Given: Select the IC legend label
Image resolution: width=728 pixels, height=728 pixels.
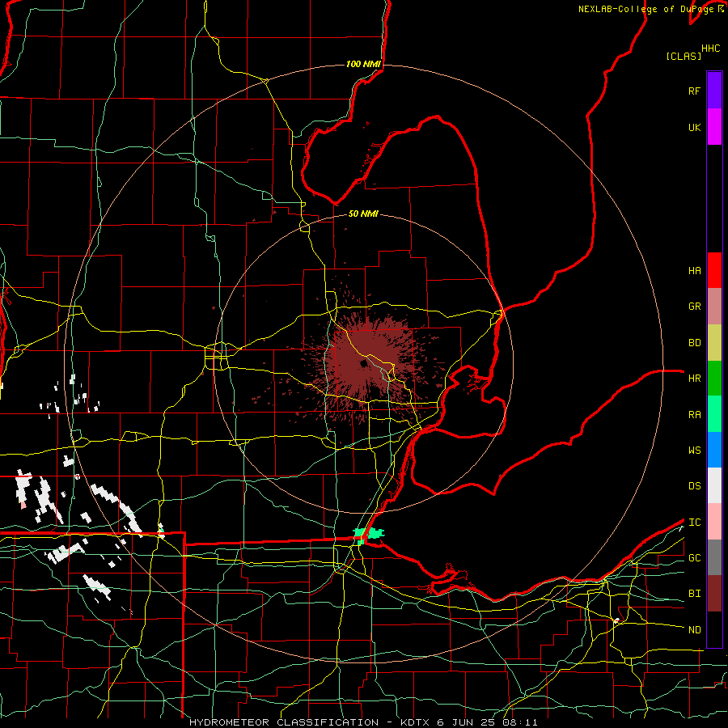Looking at the screenshot, I should [x=695, y=522].
